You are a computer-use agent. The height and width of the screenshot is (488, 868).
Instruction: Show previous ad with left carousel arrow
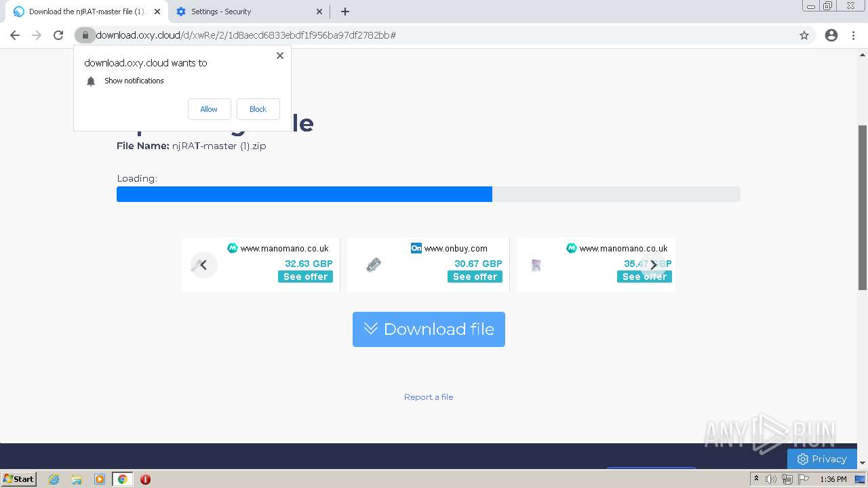203,265
